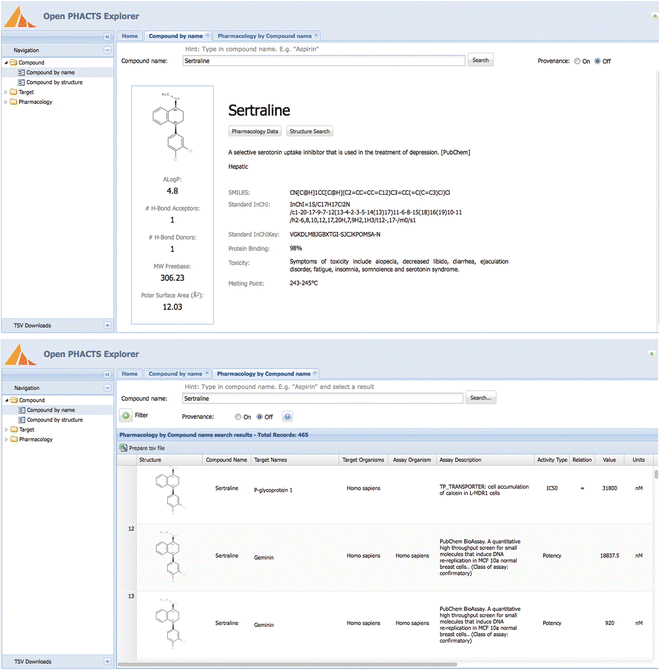Sort by Value column header

point(609,460)
